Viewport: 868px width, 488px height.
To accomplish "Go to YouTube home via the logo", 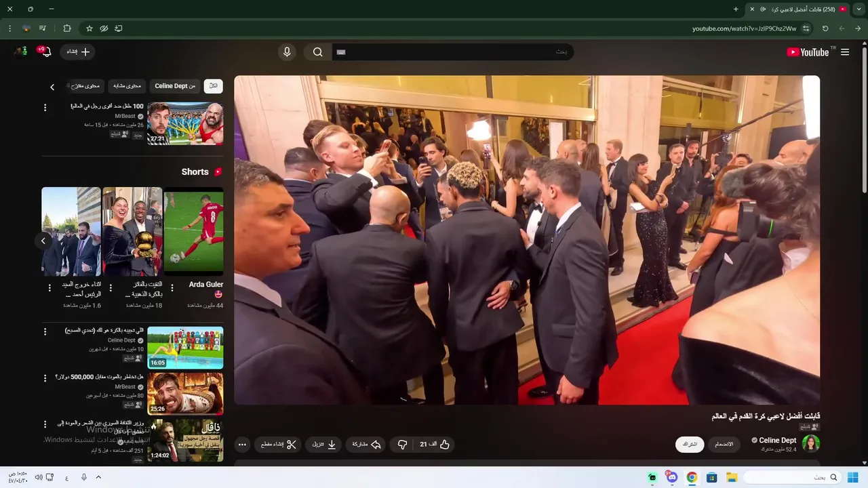I will (808, 52).
